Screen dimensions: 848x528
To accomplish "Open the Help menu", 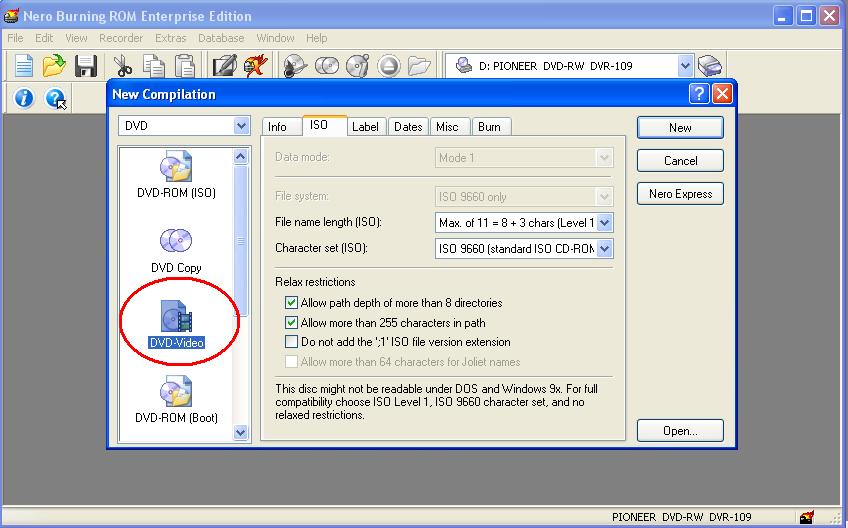I will click(x=316, y=38).
